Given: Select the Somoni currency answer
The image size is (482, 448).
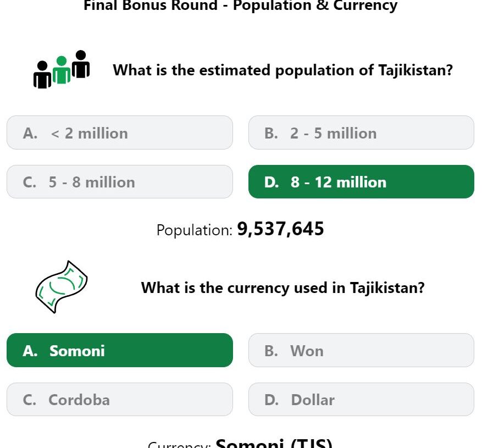Looking at the screenshot, I should pyautogui.click(x=120, y=350).
